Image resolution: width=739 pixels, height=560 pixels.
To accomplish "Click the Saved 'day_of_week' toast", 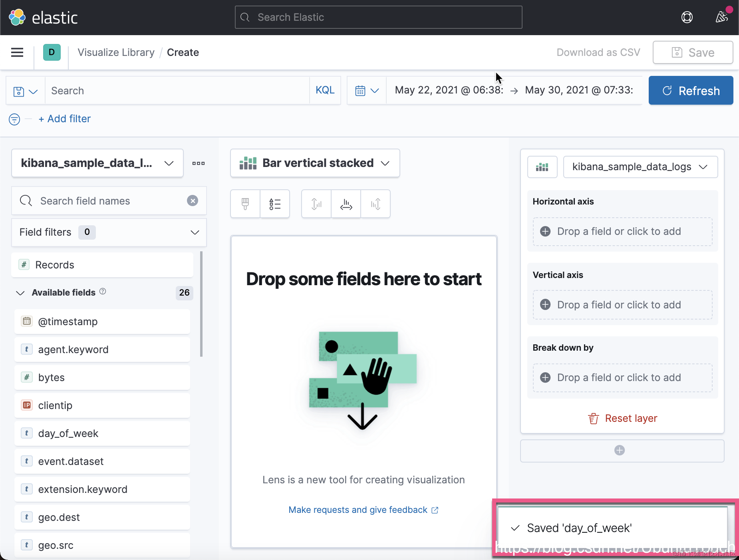I will tap(613, 528).
